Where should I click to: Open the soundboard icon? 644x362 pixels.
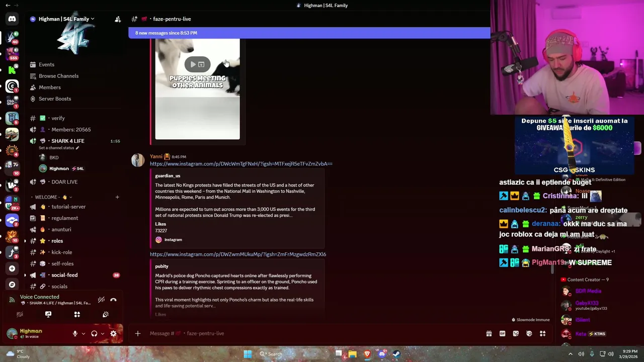tap(106, 314)
